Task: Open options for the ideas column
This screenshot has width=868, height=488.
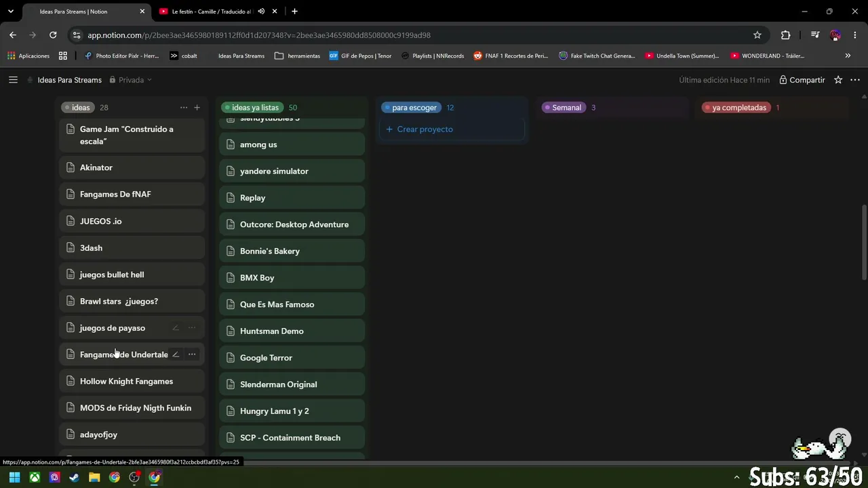Action: click(183, 108)
